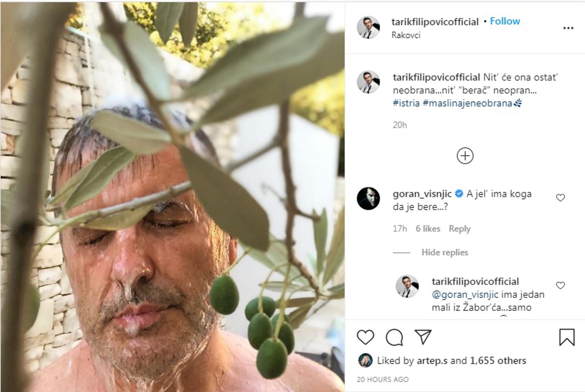The height and width of the screenshot is (392, 585).
Task: Click the olive tree post photo
Action: [172, 196]
